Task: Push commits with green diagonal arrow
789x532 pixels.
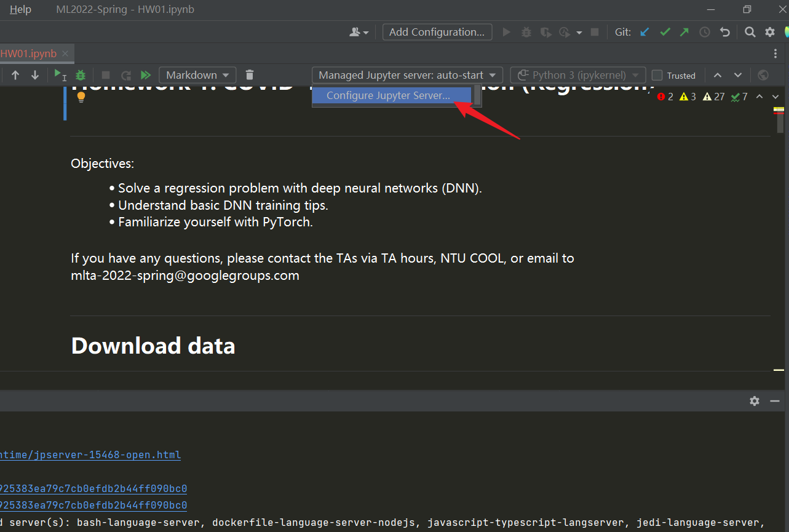Action: coord(684,32)
